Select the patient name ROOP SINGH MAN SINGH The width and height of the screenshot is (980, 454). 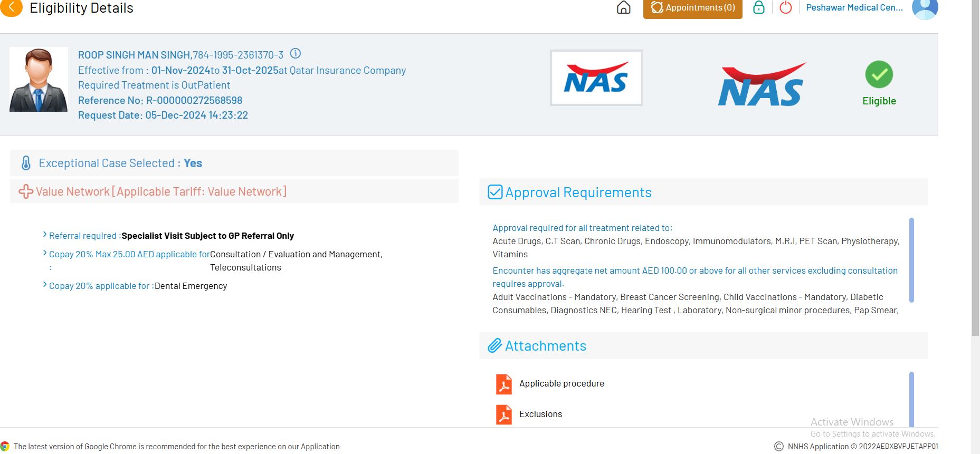click(x=134, y=55)
